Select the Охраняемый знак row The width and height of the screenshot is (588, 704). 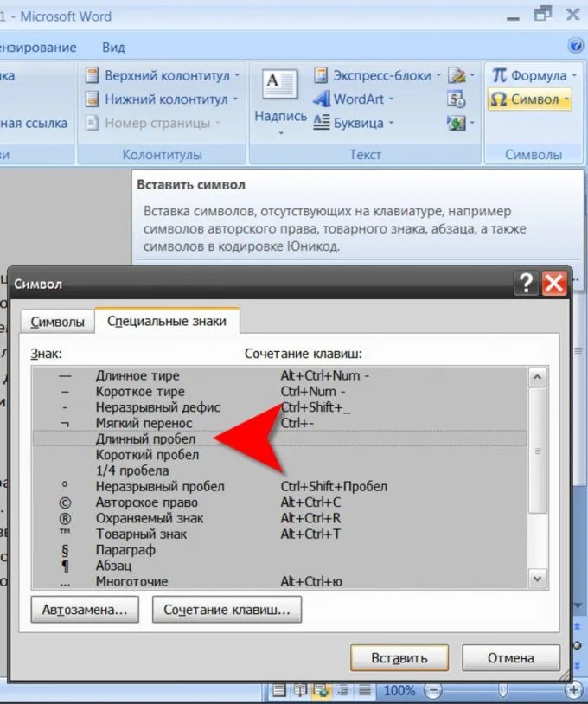tap(279, 518)
